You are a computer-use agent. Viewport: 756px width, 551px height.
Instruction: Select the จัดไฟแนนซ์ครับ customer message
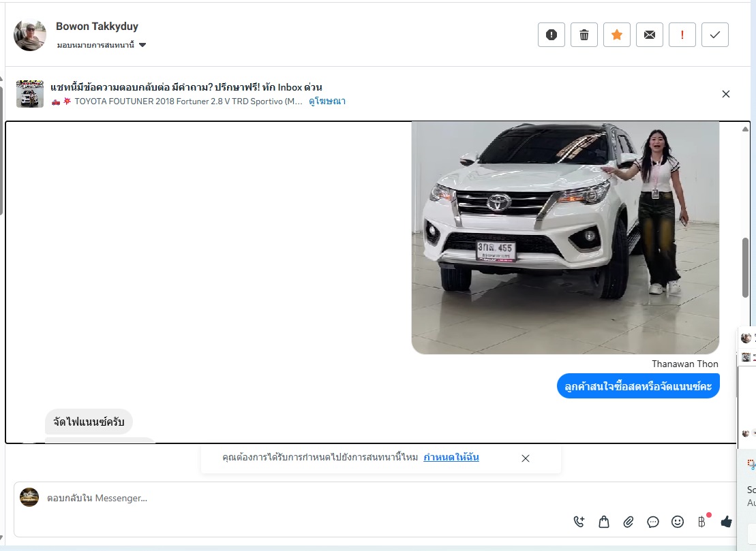[89, 422]
